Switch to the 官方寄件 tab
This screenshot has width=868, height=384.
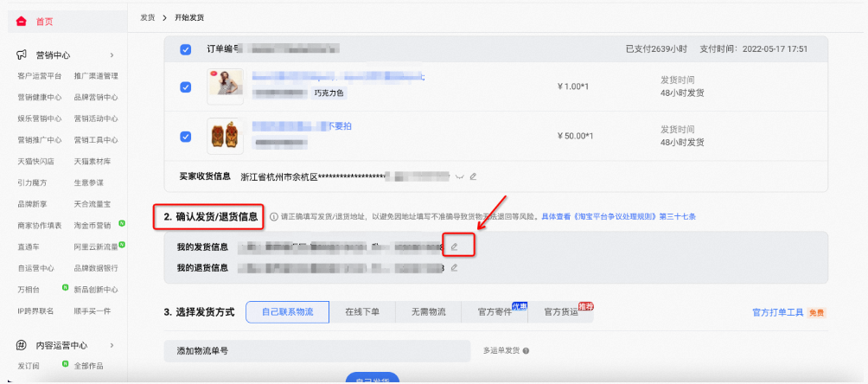pyautogui.click(x=495, y=312)
